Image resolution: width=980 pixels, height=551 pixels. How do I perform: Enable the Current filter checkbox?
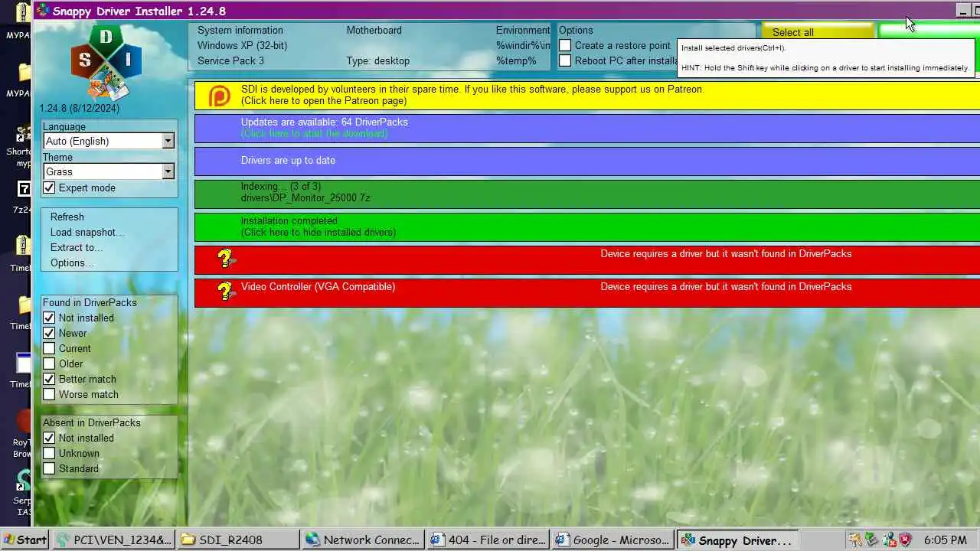click(x=50, y=348)
